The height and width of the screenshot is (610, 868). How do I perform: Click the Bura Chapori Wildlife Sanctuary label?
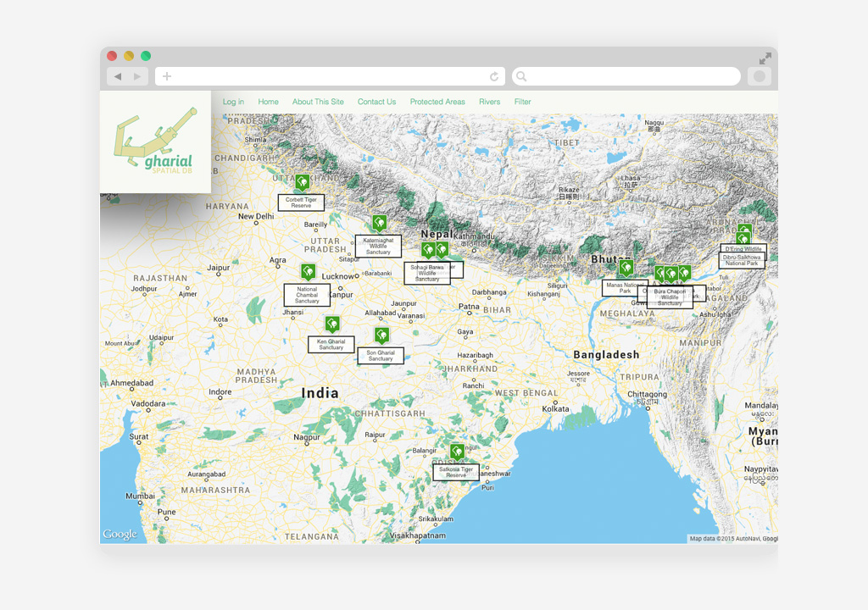(670, 297)
